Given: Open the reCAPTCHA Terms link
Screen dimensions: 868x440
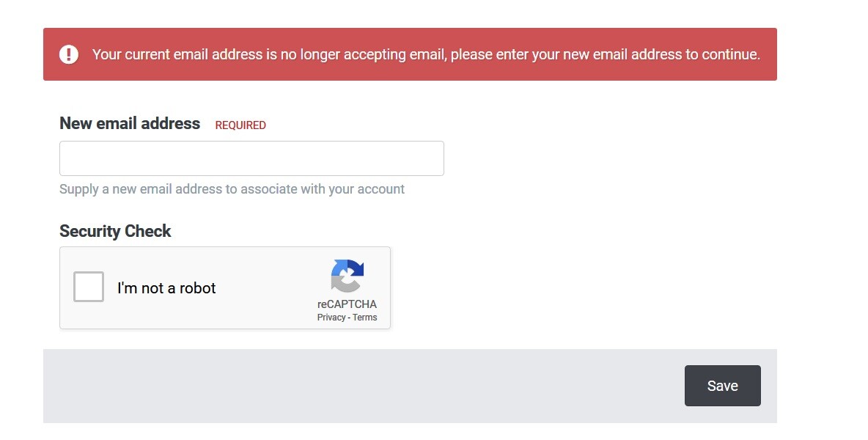Looking at the screenshot, I should click(x=365, y=318).
